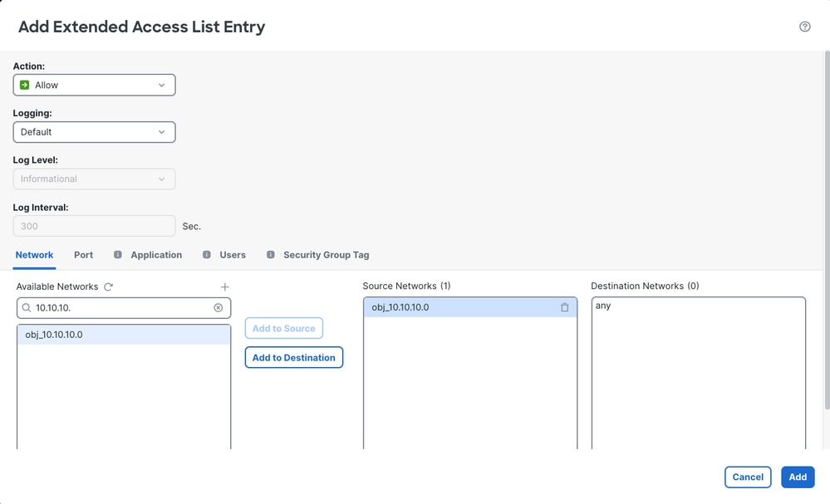Click the blue Add button
Image resolution: width=830 pixels, height=504 pixels.
pos(798,477)
